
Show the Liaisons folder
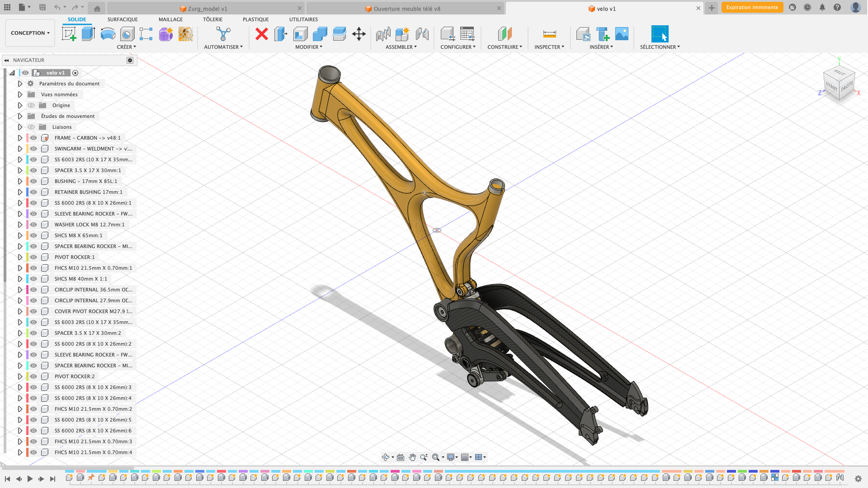31,127
